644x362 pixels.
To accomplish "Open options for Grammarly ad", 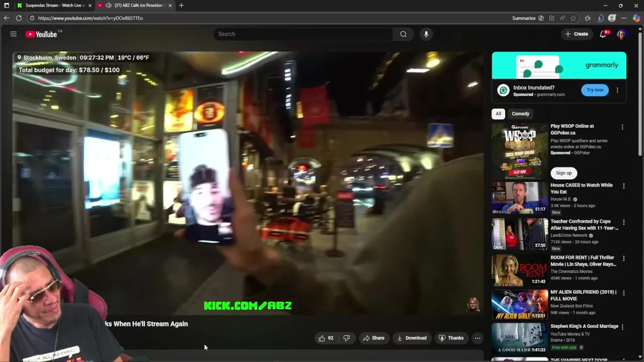I will click(617, 90).
